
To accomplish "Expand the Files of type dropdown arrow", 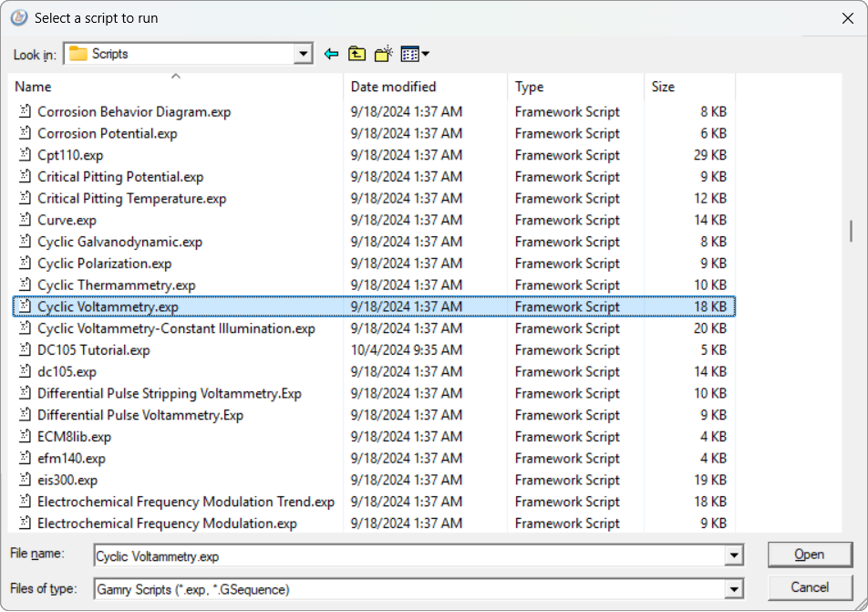I will 733,588.
